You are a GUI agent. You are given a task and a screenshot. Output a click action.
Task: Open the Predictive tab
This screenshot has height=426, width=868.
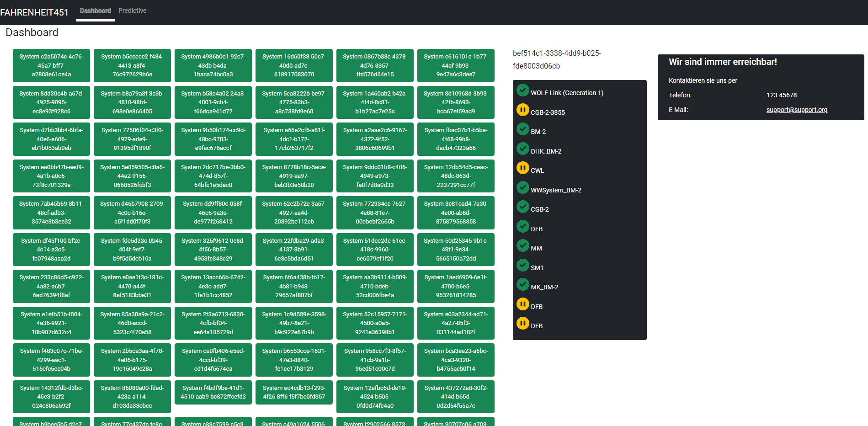[133, 11]
